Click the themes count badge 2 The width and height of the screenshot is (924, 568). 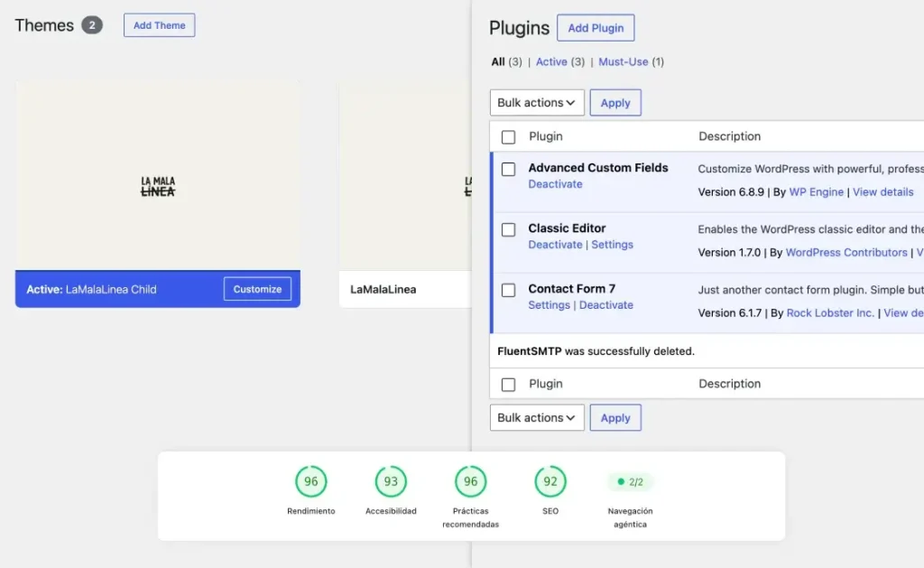click(92, 25)
